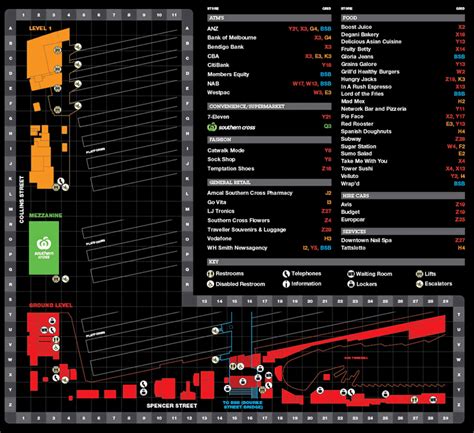474x433 pixels.
Task: Click the COLLINS STREET label
Action: pyautogui.click(x=22, y=200)
